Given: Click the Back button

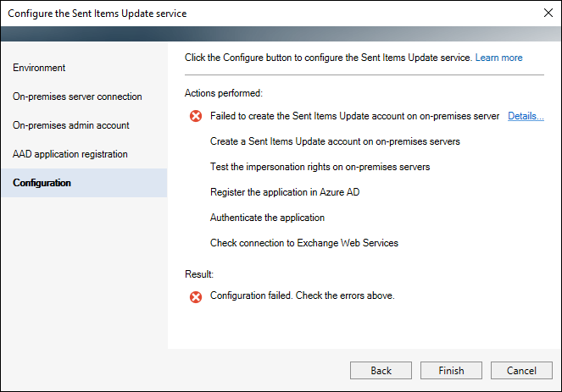Looking at the screenshot, I should [381, 370].
